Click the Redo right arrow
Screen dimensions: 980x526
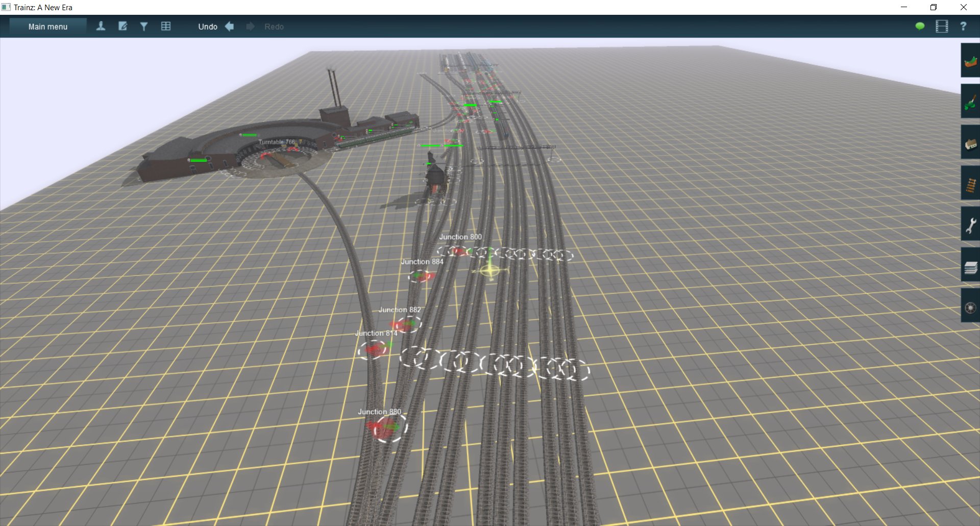coord(250,27)
